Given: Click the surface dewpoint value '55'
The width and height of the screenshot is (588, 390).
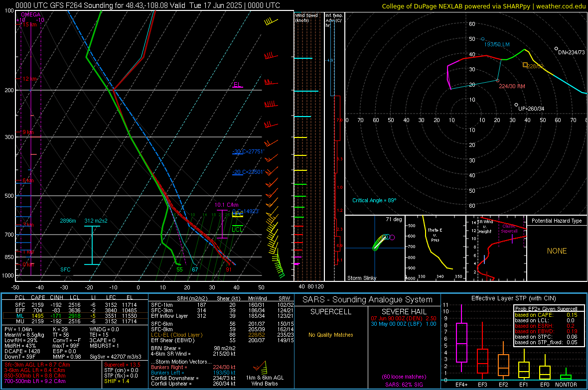Looking at the screenshot, I should point(179,269).
